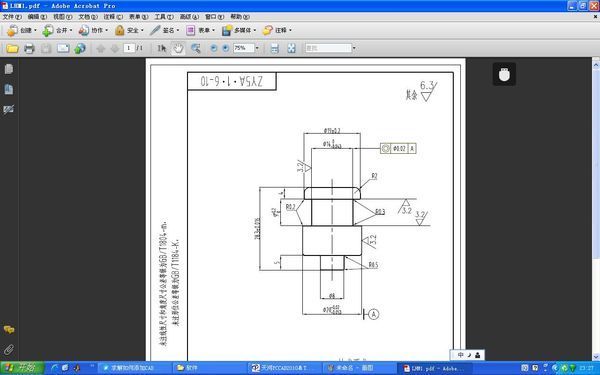
Task: Click the page number input field
Action: coord(129,48)
